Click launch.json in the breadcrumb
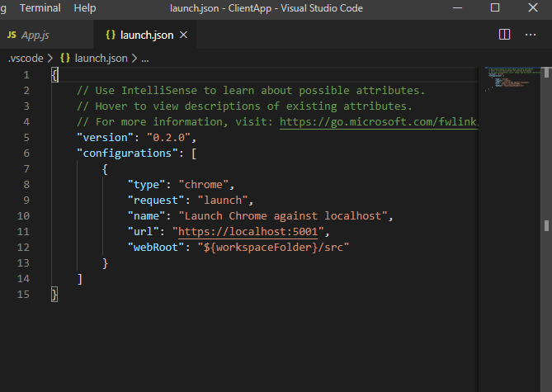 click(x=101, y=58)
